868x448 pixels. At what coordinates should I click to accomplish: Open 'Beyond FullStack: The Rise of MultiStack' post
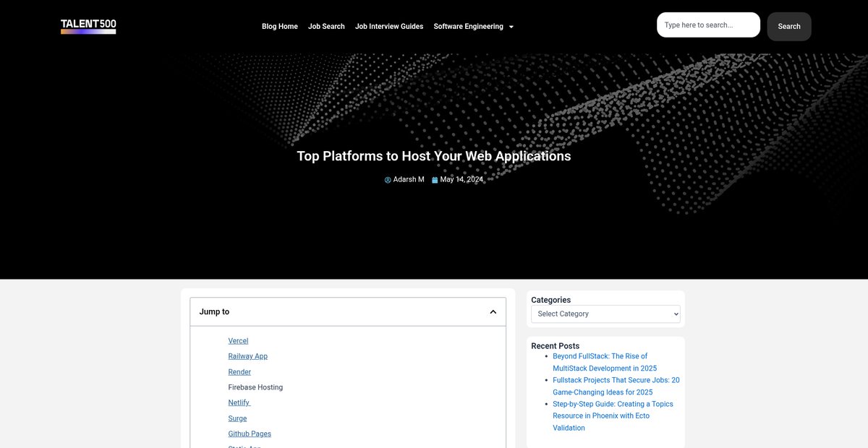(605, 362)
